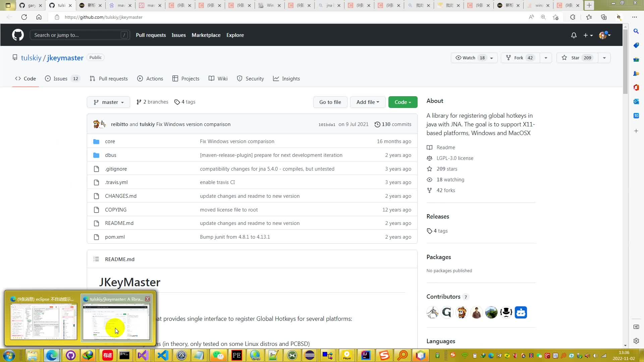Open the Security tab's shield icon
The height and width of the screenshot is (362, 644).
239,78
